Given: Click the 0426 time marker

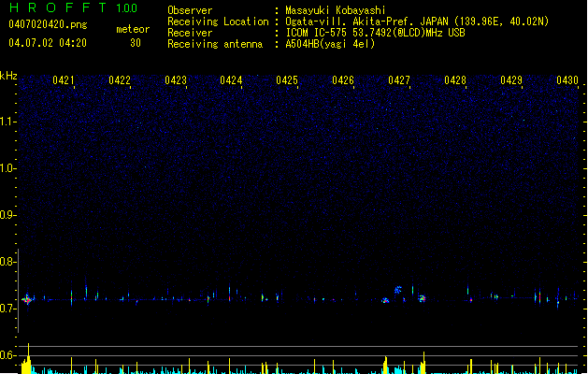Looking at the screenshot, I should tap(343, 80).
